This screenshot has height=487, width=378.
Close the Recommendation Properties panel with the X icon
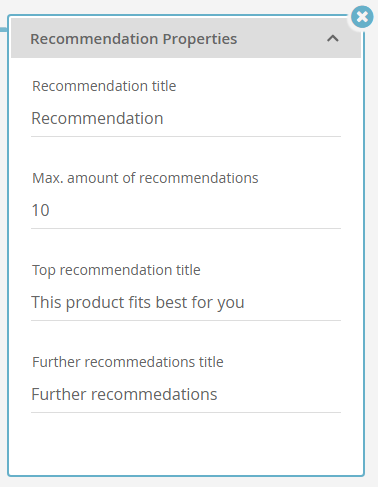pos(362,17)
